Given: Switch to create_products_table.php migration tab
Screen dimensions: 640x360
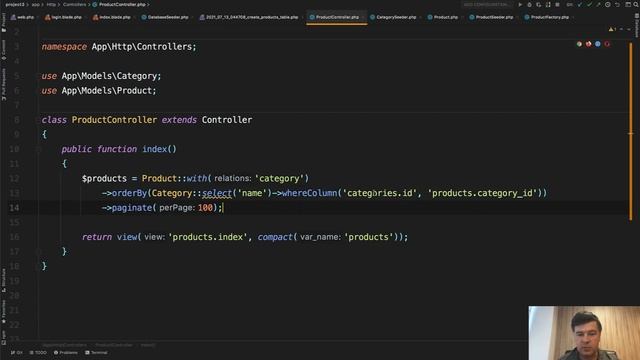Looking at the screenshot, I should click(249, 17).
